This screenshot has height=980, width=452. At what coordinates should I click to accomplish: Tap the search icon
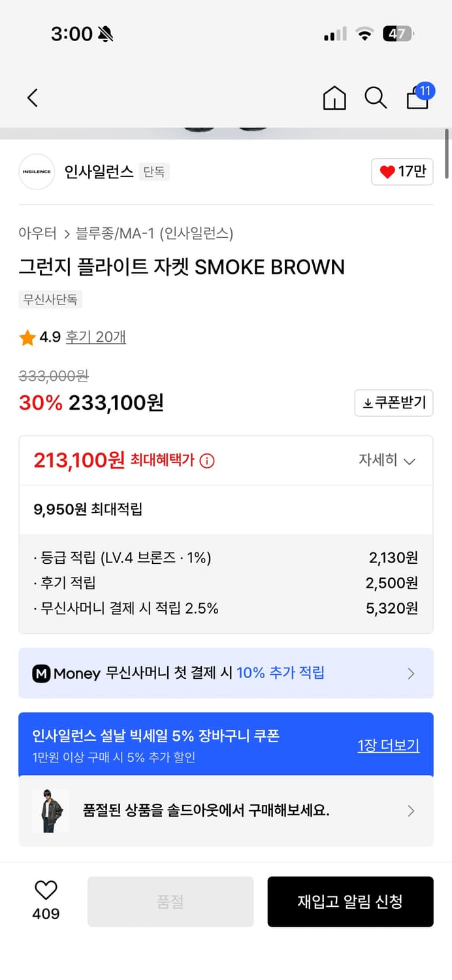pos(376,98)
